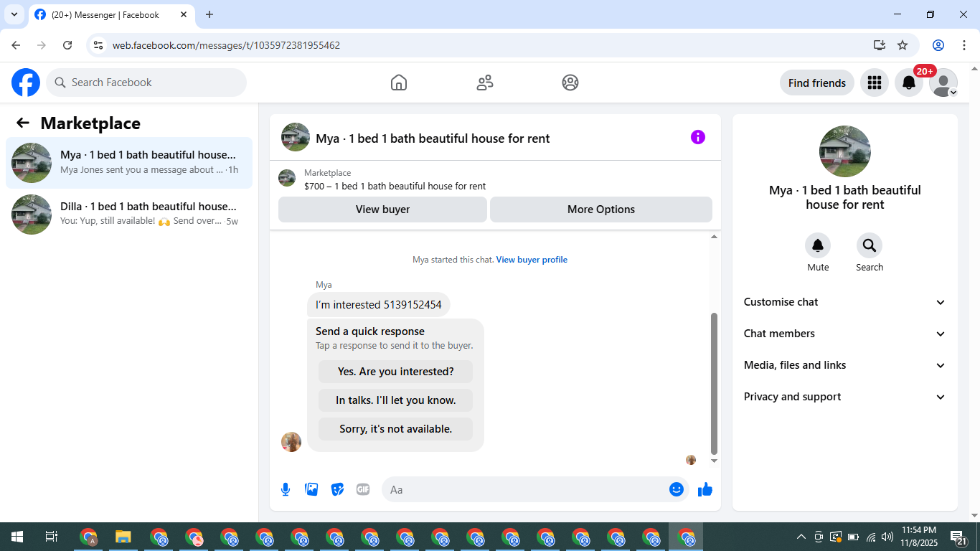
Task: Click the Search Facebook field
Action: click(x=146, y=83)
